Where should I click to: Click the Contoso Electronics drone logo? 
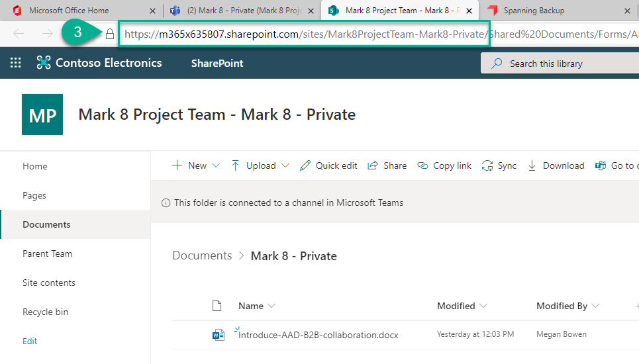44,63
